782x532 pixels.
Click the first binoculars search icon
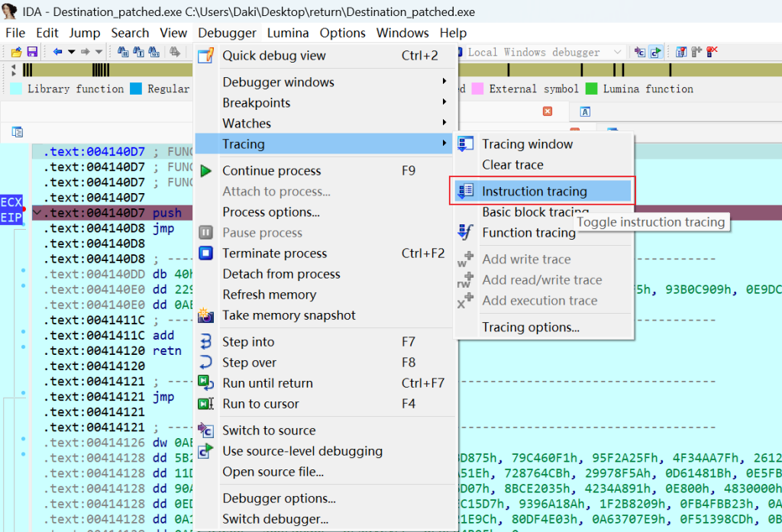coord(123,52)
